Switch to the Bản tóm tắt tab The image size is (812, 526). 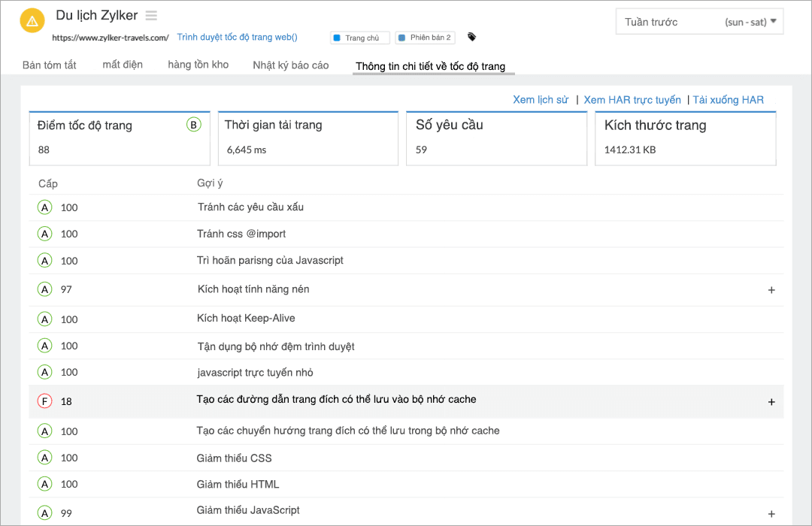pyautogui.click(x=50, y=65)
